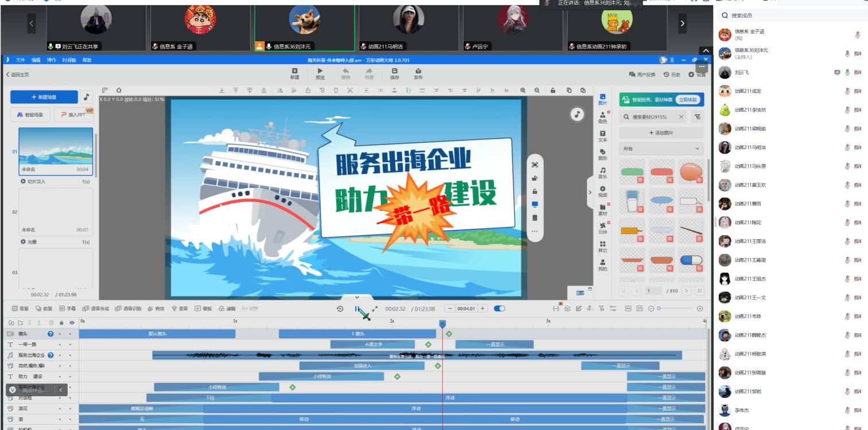
Task: Open the 音乐 music sidebar panel
Action: coord(602,173)
